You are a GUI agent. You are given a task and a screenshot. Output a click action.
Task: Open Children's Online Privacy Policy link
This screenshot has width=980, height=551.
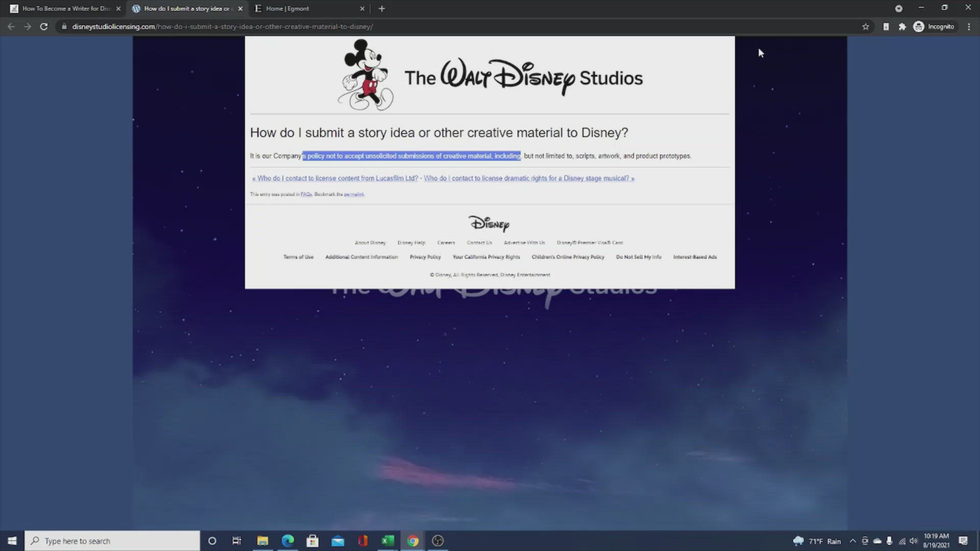pos(568,257)
